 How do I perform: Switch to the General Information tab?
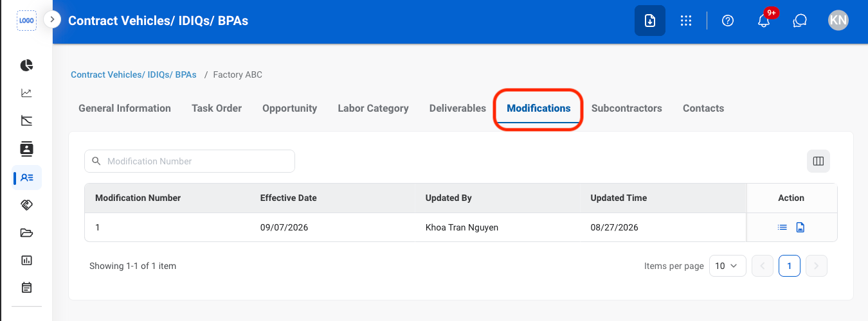pyautogui.click(x=125, y=108)
